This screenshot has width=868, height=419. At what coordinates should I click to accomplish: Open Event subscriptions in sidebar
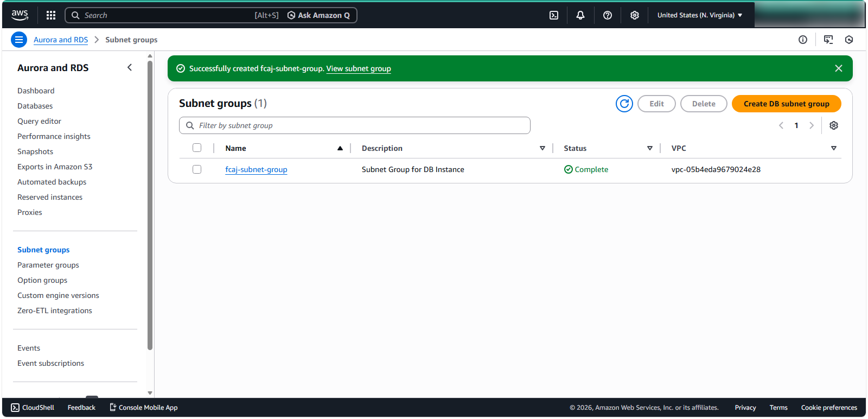(50, 363)
